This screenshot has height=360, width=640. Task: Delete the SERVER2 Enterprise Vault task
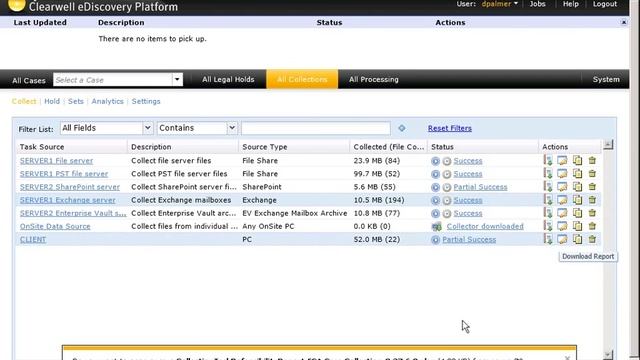[592, 213]
